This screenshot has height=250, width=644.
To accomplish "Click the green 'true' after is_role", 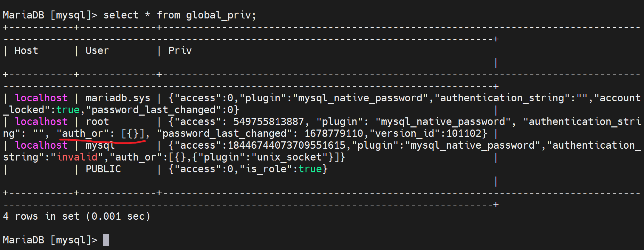I will click(x=310, y=169).
